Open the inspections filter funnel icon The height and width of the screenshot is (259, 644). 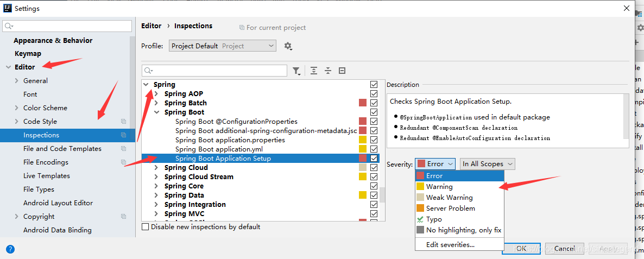click(296, 71)
